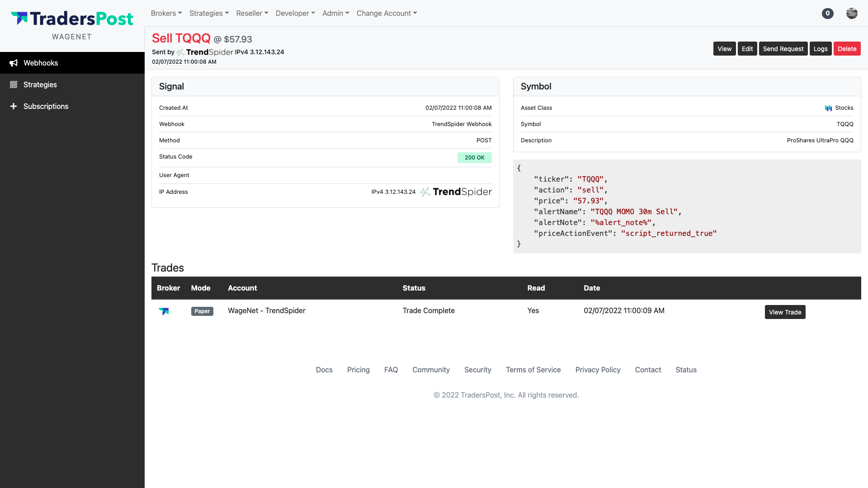Select Subscriptions in the sidebar

click(x=72, y=106)
